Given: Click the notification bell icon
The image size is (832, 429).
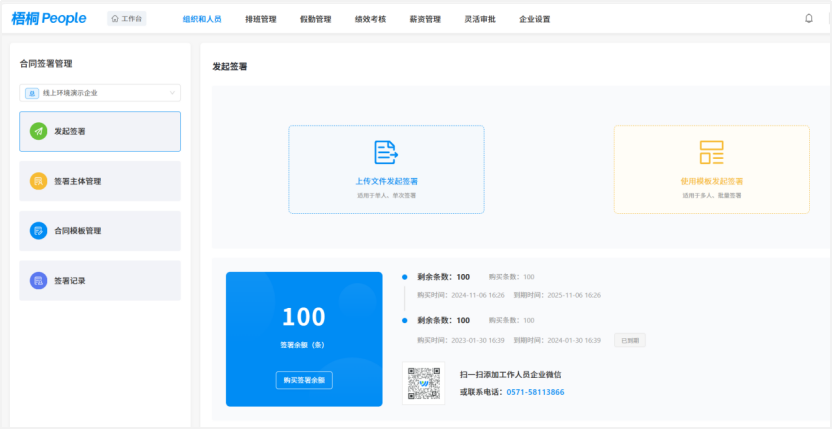Looking at the screenshot, I should 809,18.
